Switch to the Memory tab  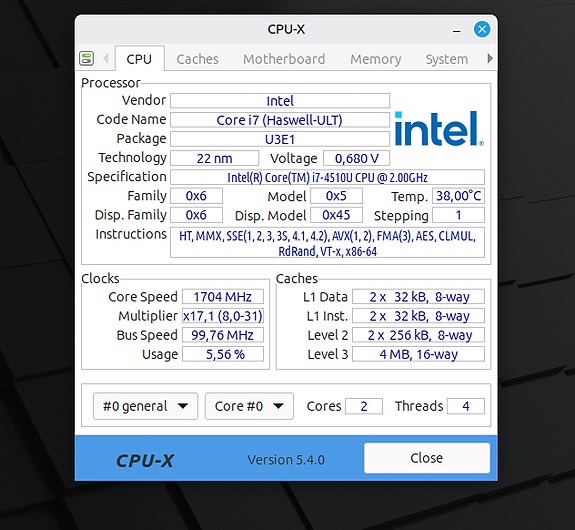(376, 59)
